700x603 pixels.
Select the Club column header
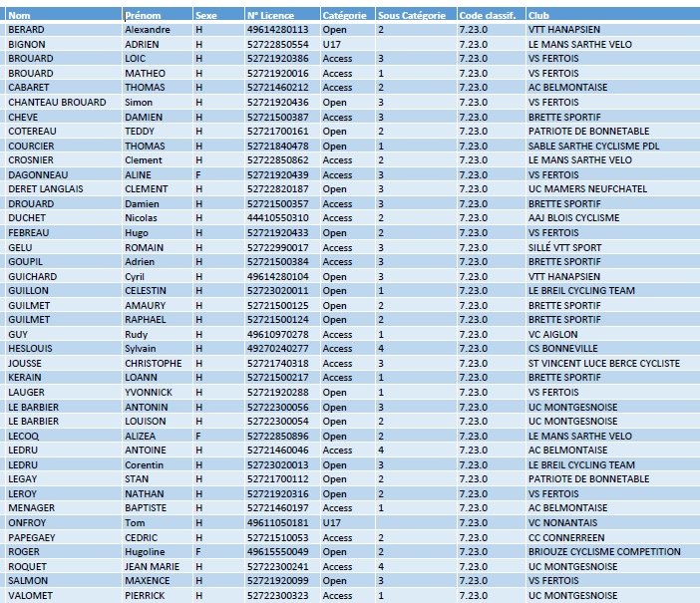click(538, 16)
